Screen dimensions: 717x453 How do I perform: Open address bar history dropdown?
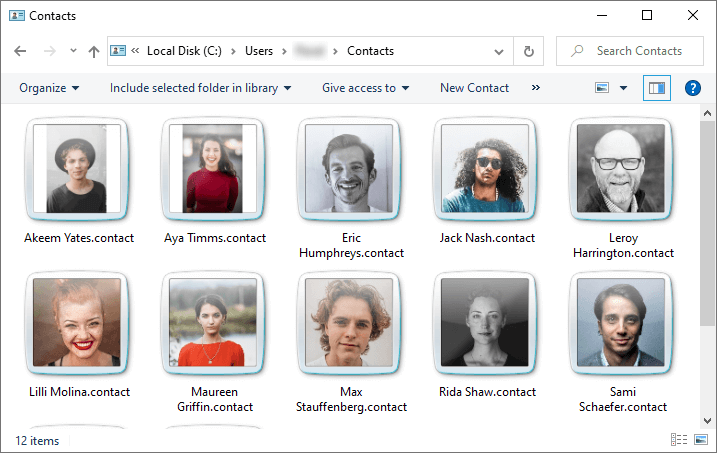pyautogui.click(x=499, y=52)
